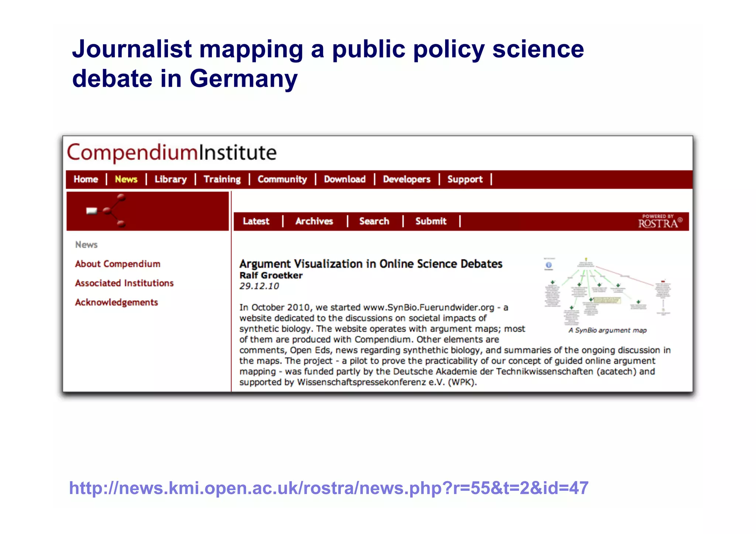Image resolution: width=756 pixels, height=534 pixels.
Task: Click the red node-network Compendium icon
Action: [x=106, y=211]
